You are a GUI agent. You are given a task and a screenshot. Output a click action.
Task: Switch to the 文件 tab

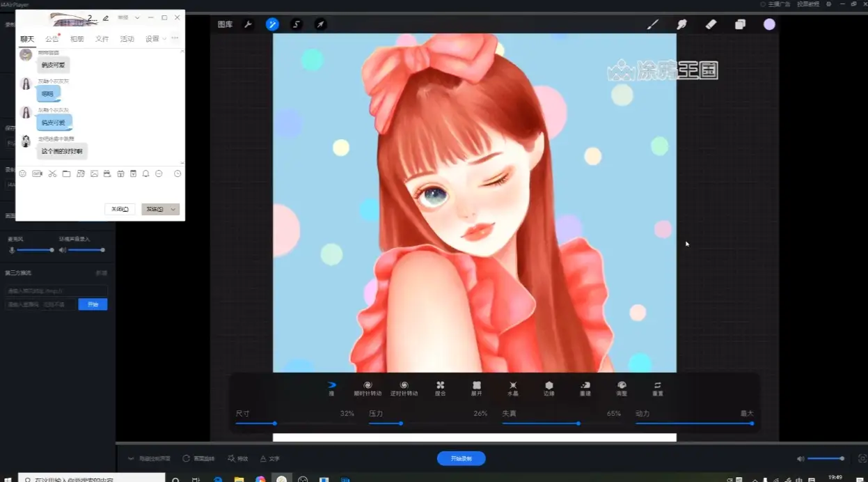click(x=102, y=38)
